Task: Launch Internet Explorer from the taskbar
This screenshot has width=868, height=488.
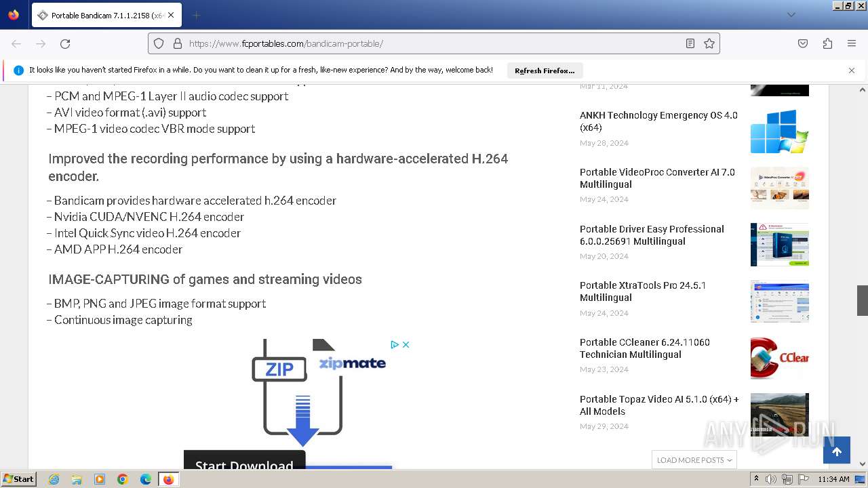Action: click(54, 479)
